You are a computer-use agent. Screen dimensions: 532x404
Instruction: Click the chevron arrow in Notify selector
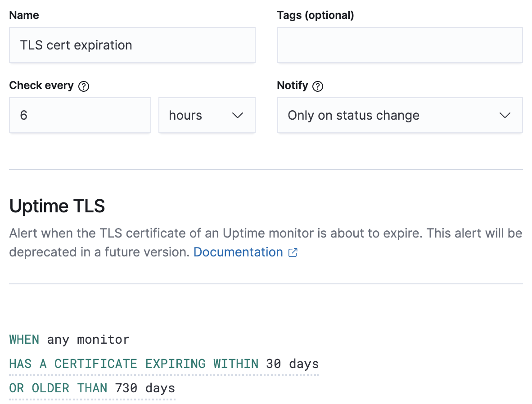(505, 116)
